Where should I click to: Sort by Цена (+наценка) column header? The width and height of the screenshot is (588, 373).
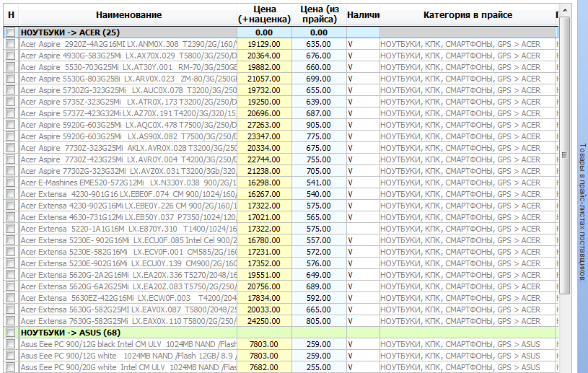[264, 15]
